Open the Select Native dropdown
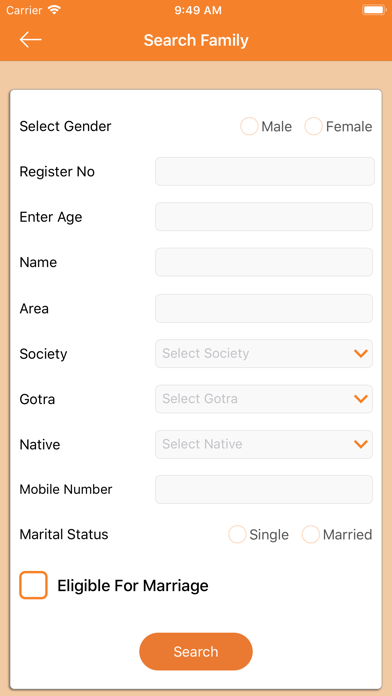 pos(264,444)
